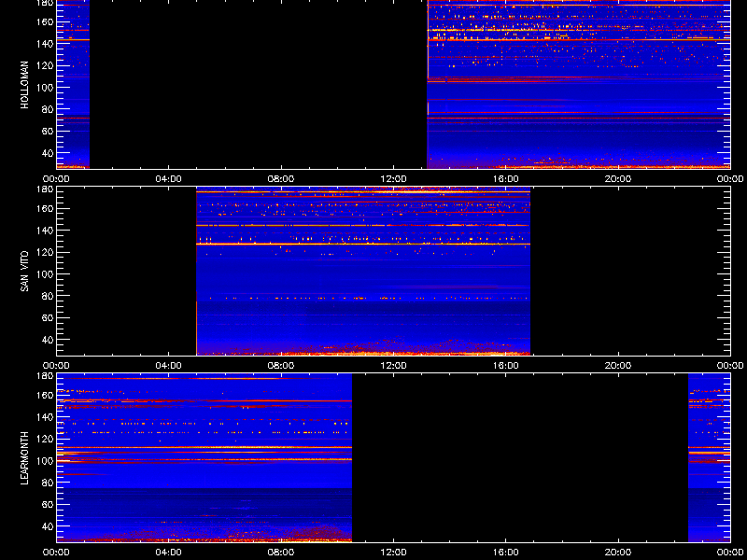Image resolution: width=747 pixels, height=560 pixels.
Task: Select the 140 frequency label on San Vito axis
Action: (x=46, y=230)
